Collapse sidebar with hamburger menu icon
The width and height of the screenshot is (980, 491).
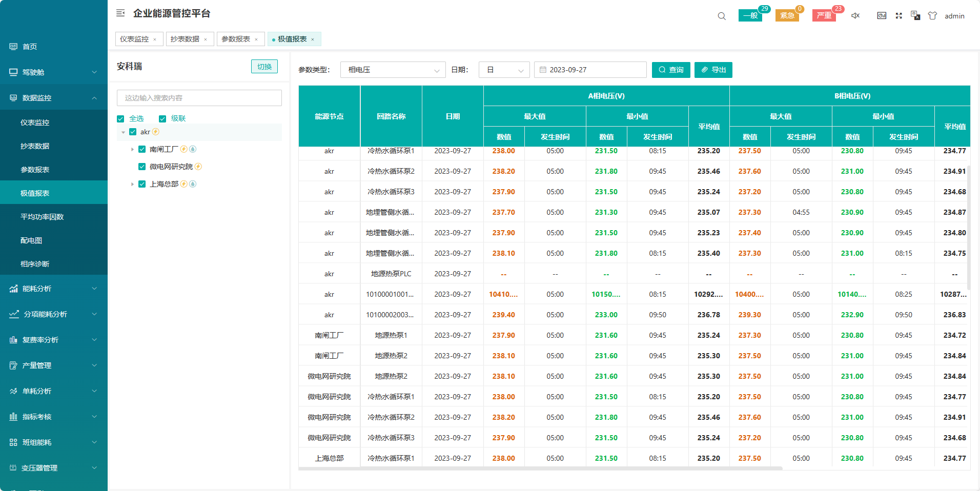pos(120,13)
